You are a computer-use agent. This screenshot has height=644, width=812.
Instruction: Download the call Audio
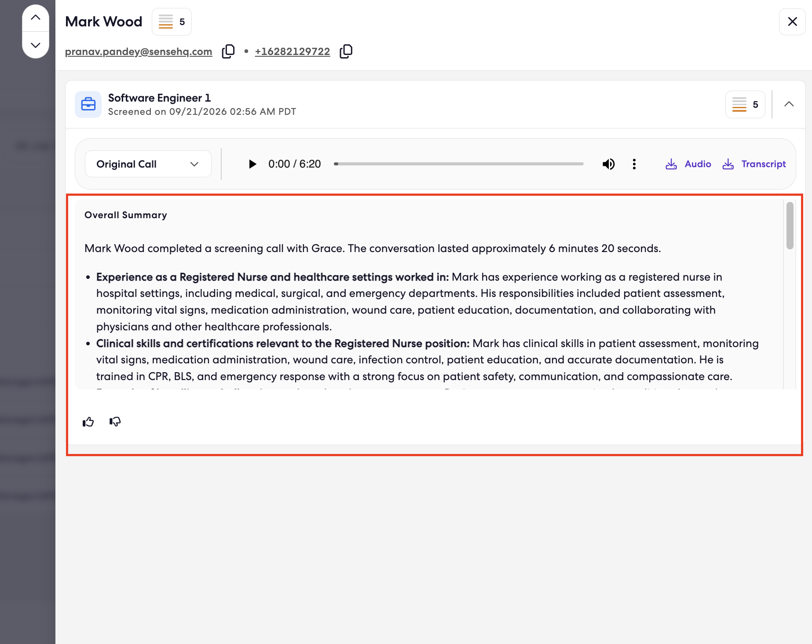tap(688, 164)
